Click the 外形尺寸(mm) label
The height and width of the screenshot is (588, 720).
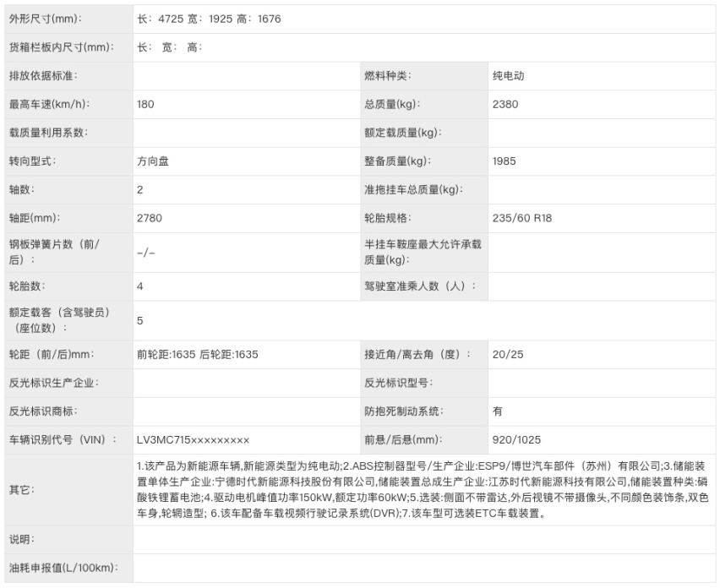(x=46, y=19)
